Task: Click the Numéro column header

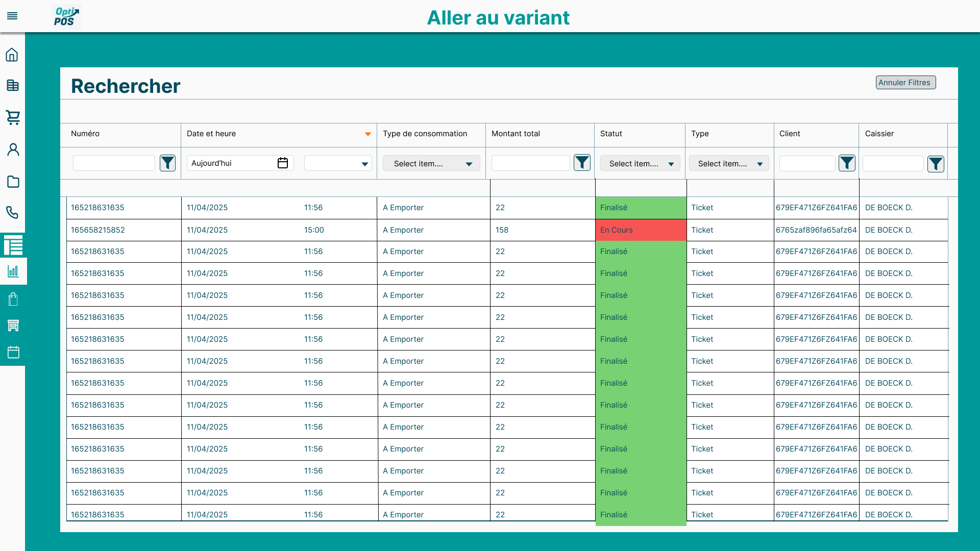Action: point(85,134)
